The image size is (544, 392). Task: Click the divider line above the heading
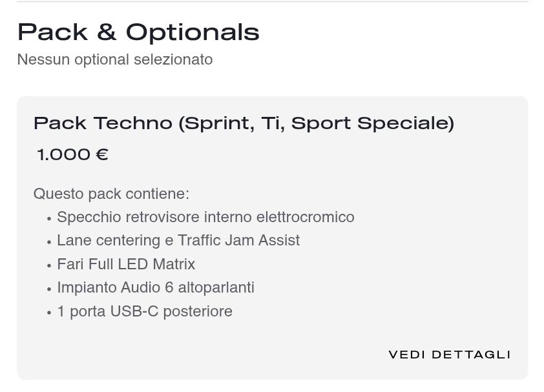[272, 2]
